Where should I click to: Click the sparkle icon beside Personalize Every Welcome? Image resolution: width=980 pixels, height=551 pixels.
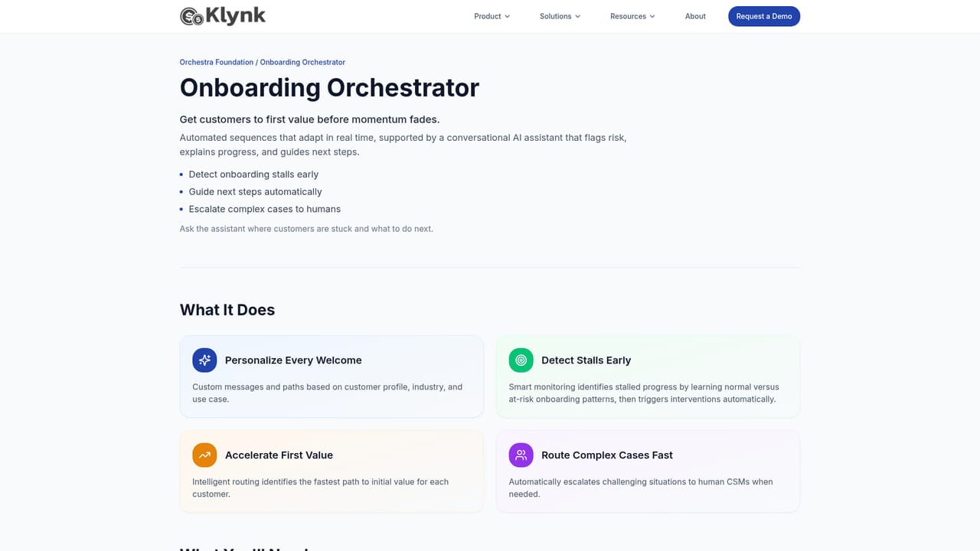[x=204, y=360]
